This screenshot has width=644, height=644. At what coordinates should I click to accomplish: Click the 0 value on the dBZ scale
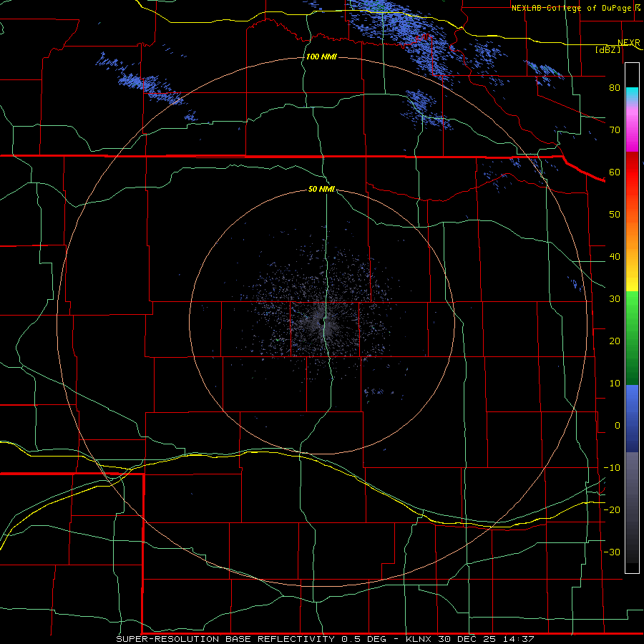618,426
